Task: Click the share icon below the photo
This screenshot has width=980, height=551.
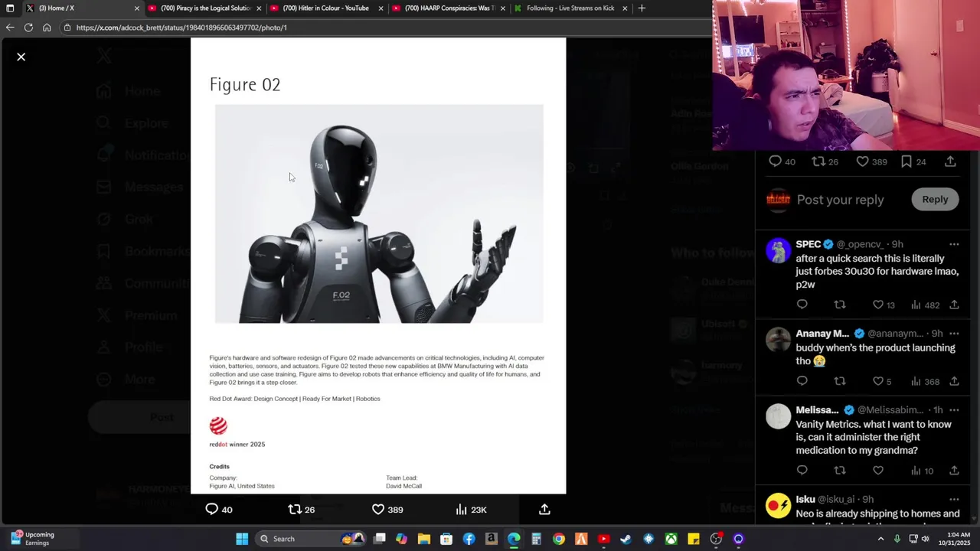Action: point(544,509)
